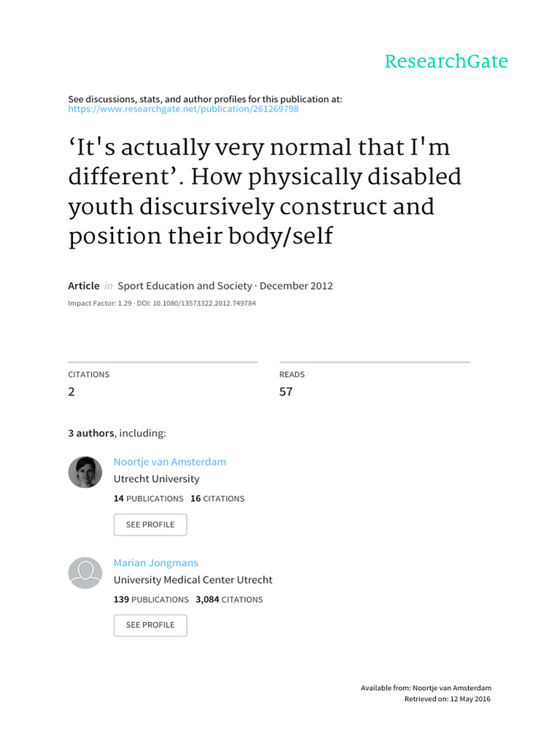Click Marian Jongmans' placeholder avatar icon
This screenshot has height=747, width=560.
click(85, 573)
